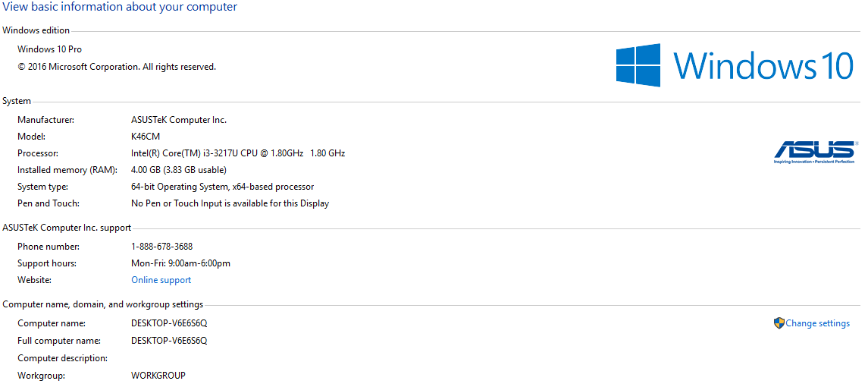
Task: Click the WORKGROUP value text
Action: pyautogui.click(x=158, y=376)
